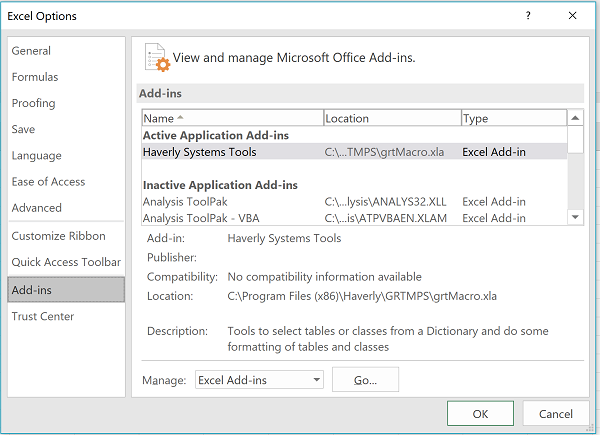Sort add-ins by Name column header

click(232, 118)
